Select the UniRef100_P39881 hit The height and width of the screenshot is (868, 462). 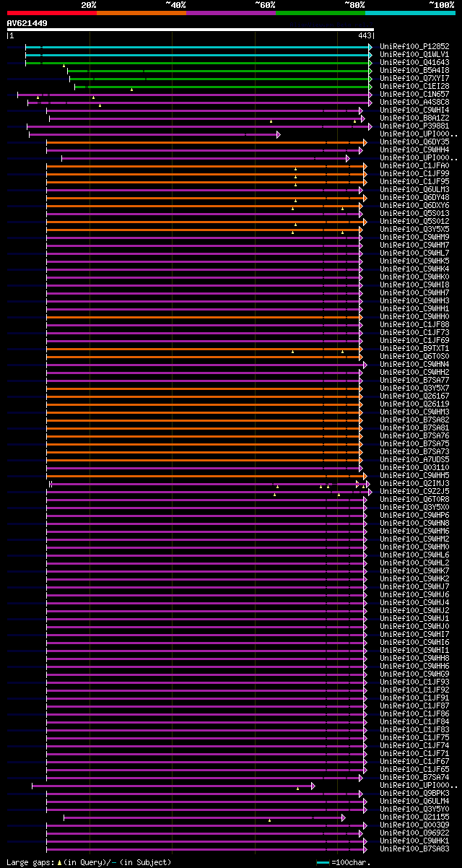(x=415, y=126)
